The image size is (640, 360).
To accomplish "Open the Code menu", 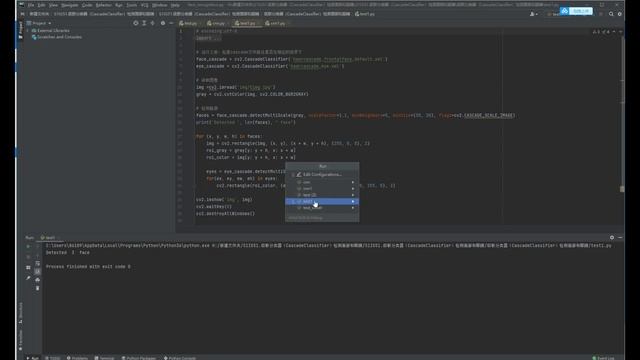I will [87, 5].
